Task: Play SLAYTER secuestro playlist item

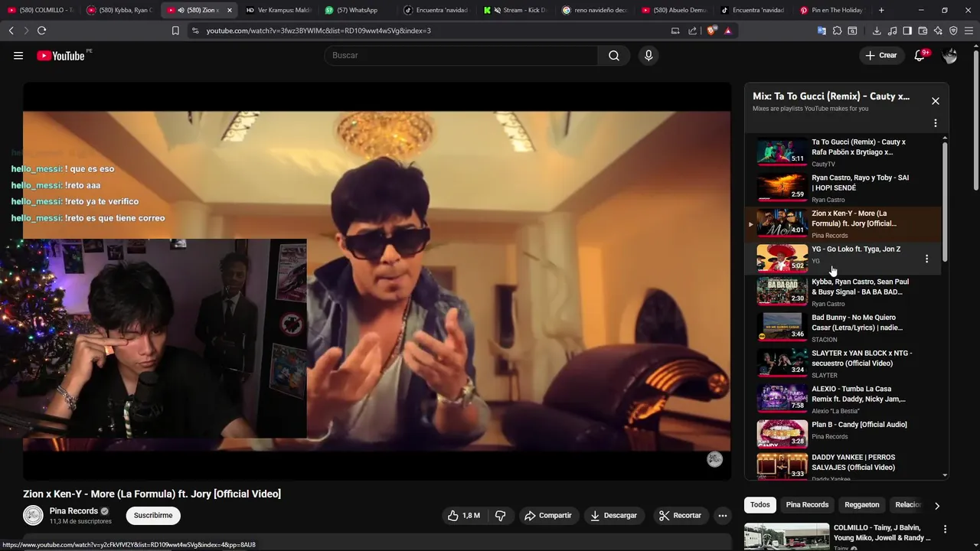Action: pos(842,364)
